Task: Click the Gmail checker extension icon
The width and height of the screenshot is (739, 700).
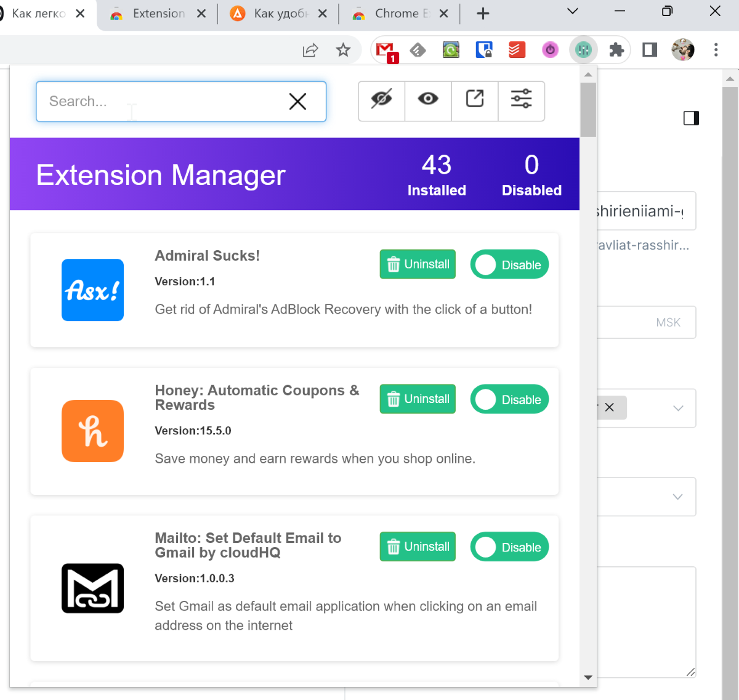Action: coord(386,51)
